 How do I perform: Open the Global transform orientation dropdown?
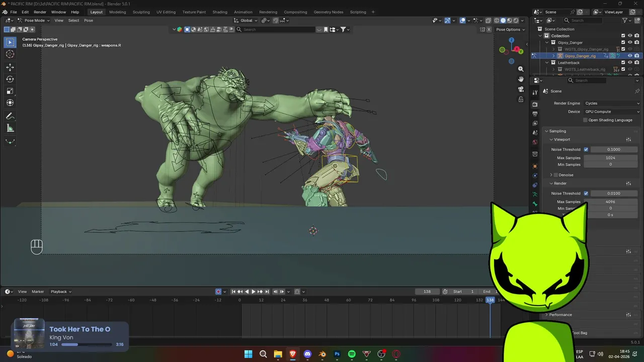(246, 21)
